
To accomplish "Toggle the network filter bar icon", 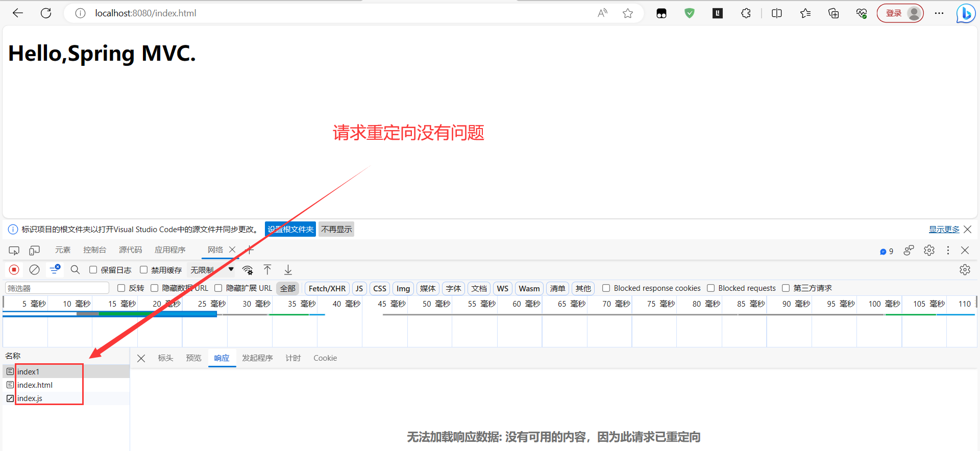I will pos(55,269).
